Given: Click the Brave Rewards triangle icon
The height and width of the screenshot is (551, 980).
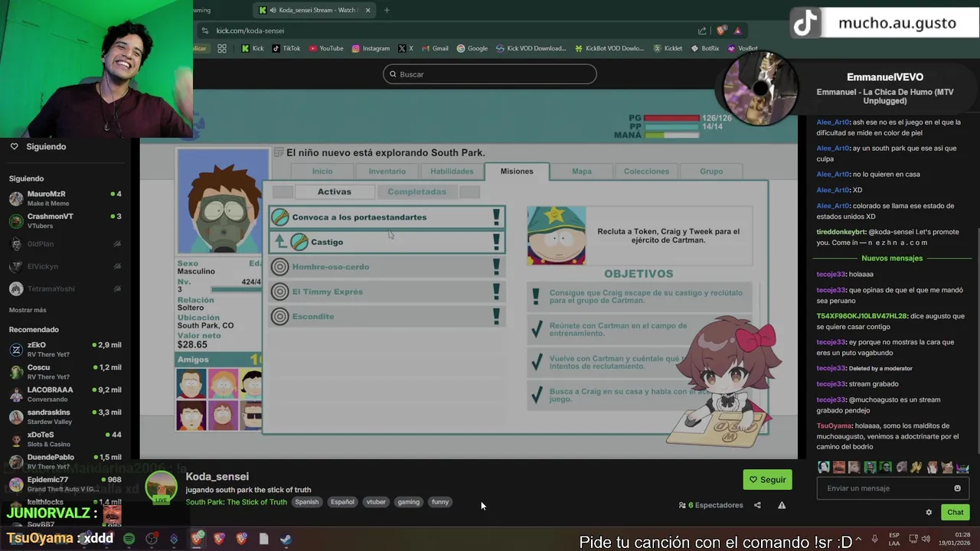Looking at the screenshot, I should 737,31.
